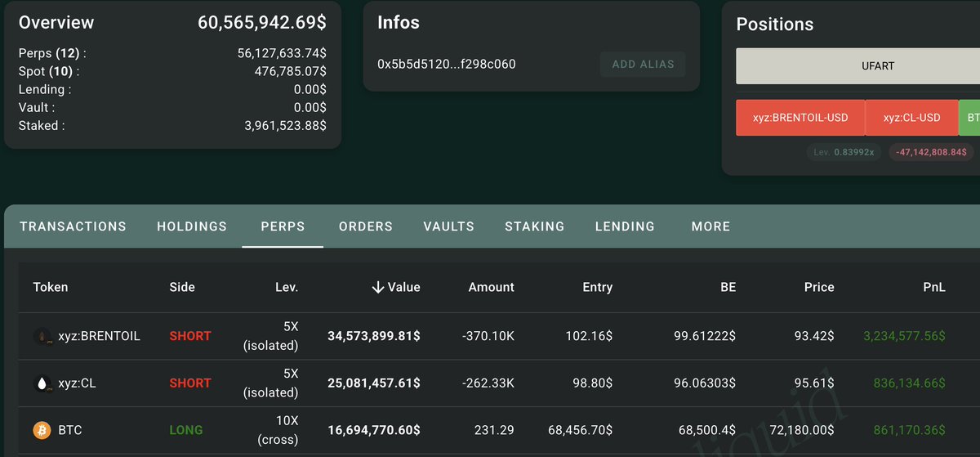The width and height of the screenshot is (980, 457).
Task: Click the xyz:CL oil drop icon
Action: click(x=42, y=383)
